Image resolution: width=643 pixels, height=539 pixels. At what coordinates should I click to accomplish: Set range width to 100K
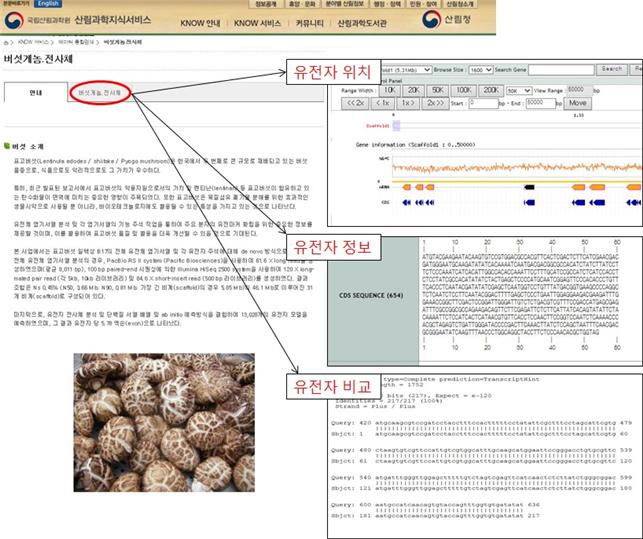(x=463, y=90)
